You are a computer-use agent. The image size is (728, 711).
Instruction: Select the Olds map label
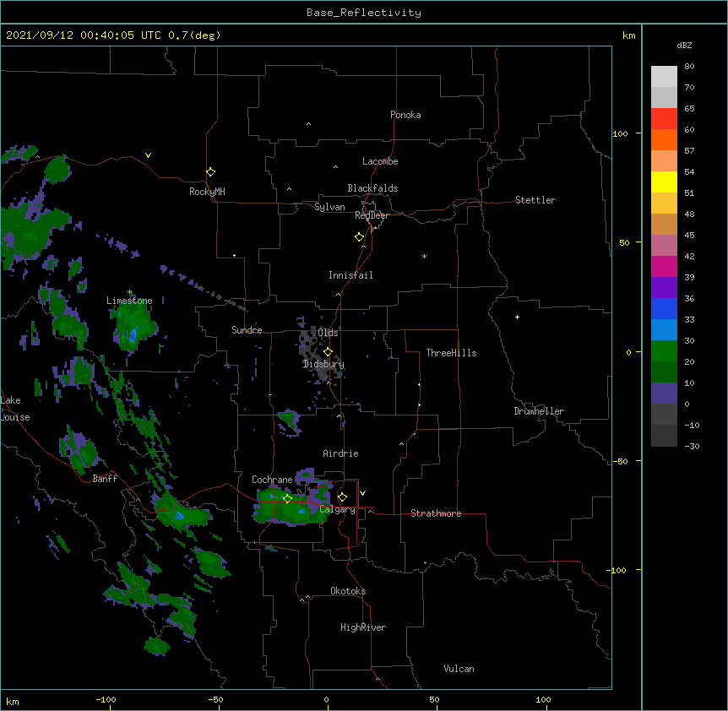(x=328, y=333)
